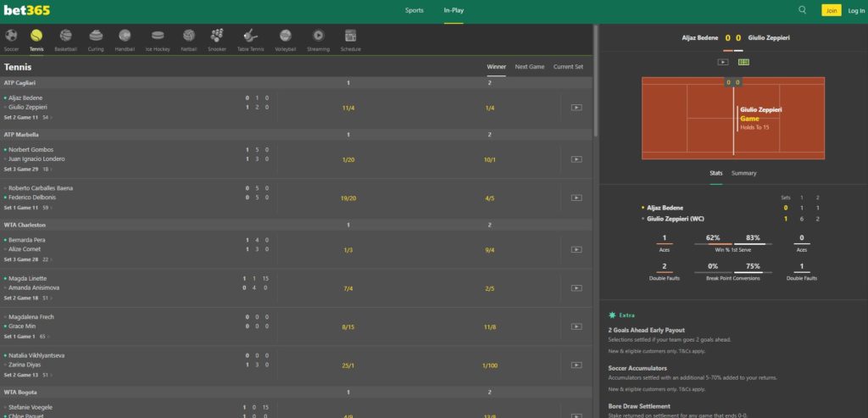The width and height of the screenshot is (868, 418).
Task: Select the 25/1 odds for Vikhlyantseva
Action: 348,365
